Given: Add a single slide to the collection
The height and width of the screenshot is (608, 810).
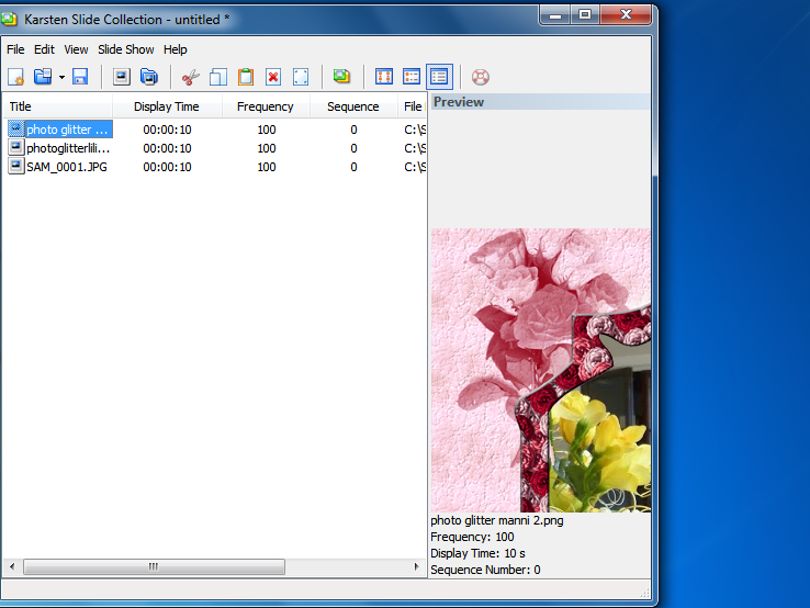Looking at the screenshot, I should (121, 77).
